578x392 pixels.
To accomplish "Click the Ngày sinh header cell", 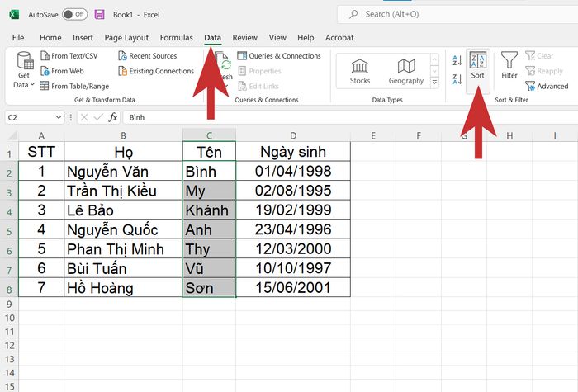I will (293, 151).
